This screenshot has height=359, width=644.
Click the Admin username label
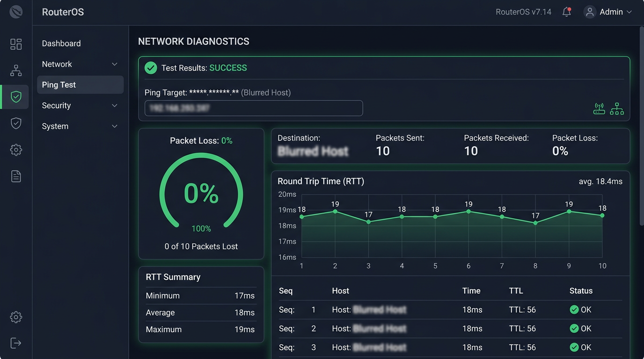pos(611,12)
